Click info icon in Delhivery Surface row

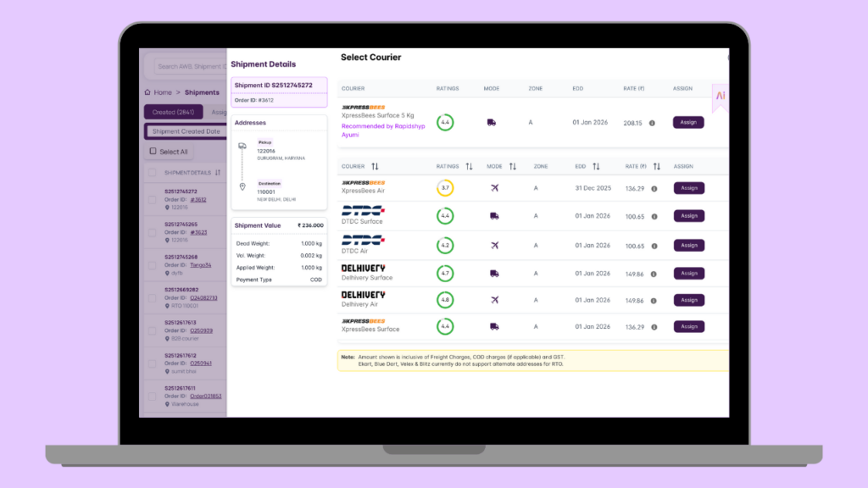coord(654,274)
